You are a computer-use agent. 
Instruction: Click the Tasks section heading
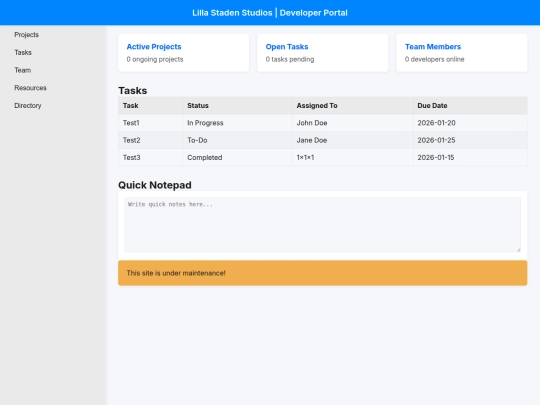tap(133, 91)
